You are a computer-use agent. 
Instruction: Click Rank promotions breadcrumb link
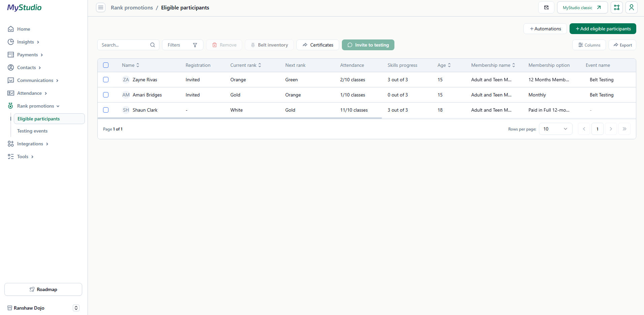(132, 7)
